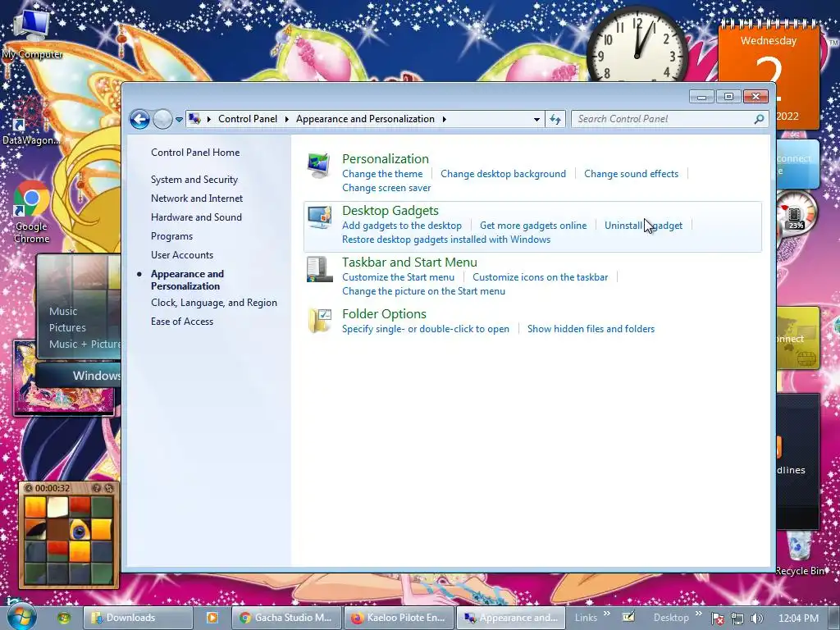Open the Personalization heading
The image size is (840, 630).
tap(386, 158)
